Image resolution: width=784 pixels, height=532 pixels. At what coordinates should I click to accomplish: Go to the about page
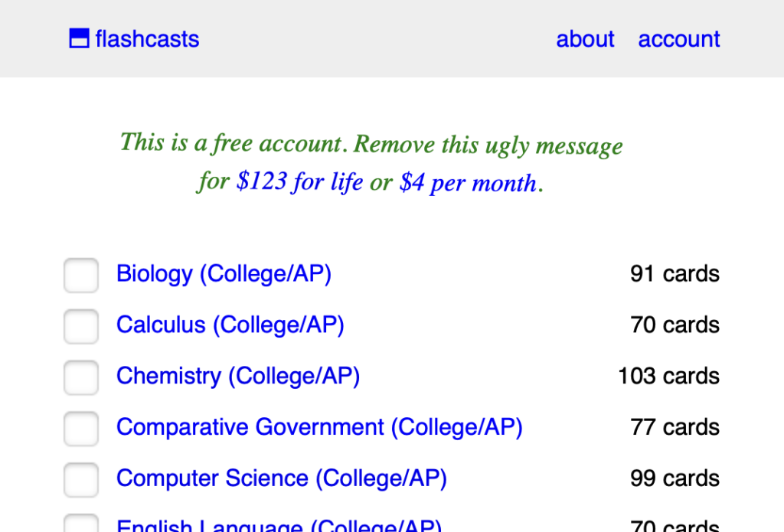(585, 39)
